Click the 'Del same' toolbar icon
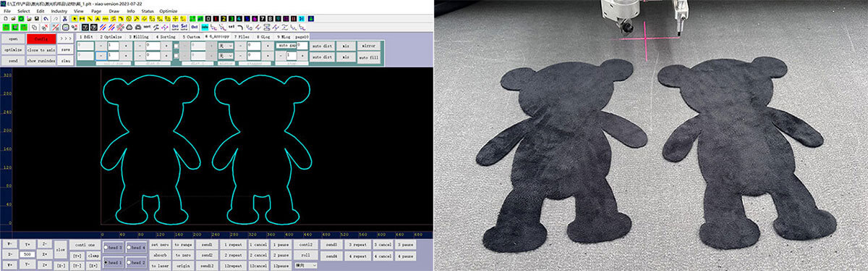 175,27
